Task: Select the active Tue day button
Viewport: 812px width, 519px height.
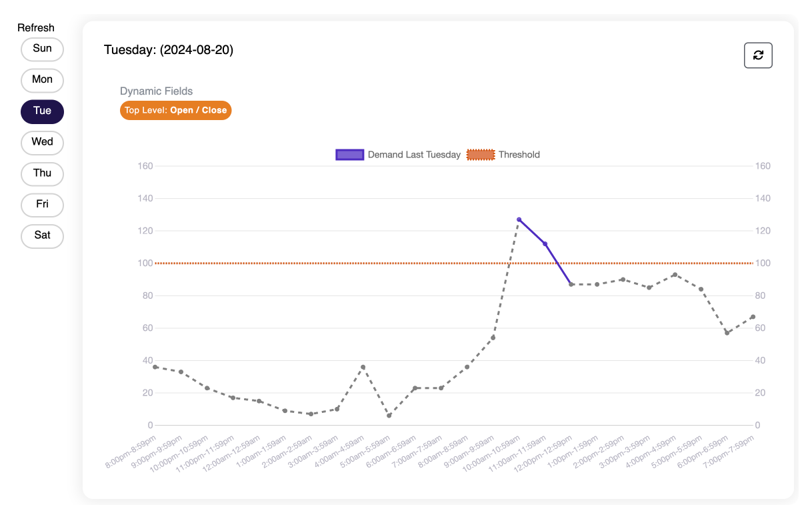Action: pyautogui.click(x=42, y=111)
